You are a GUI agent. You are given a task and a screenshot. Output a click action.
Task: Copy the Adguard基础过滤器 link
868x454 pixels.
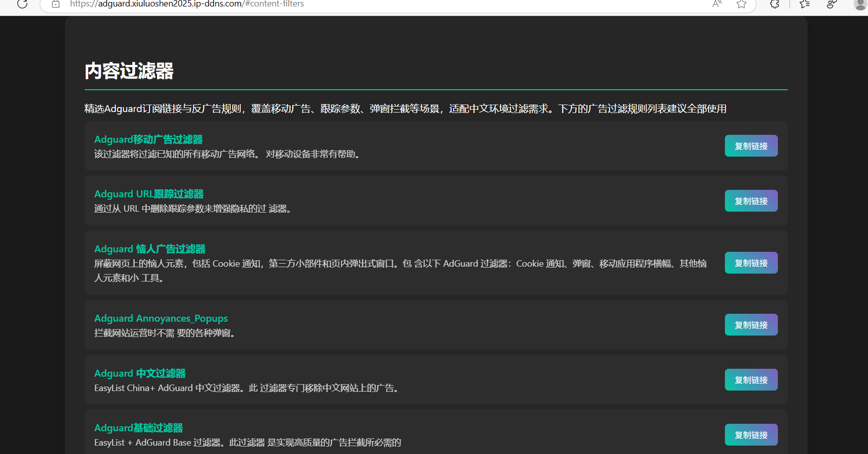[x=751, y=434]
